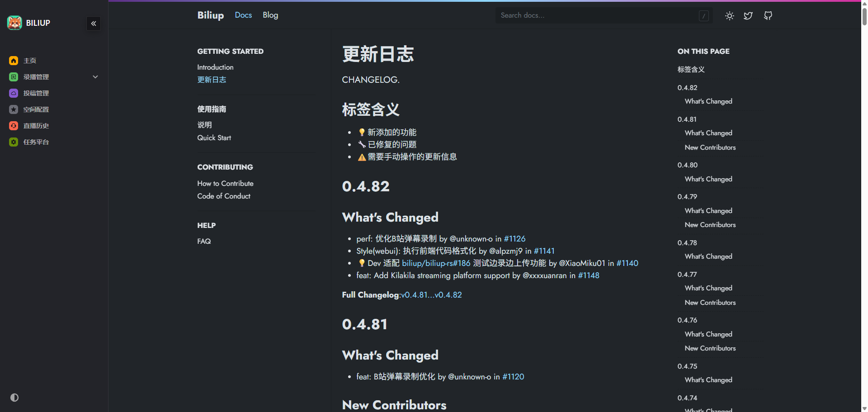Screen dimensions: 868x412
Task: Jump to What's Changed under 0.4.82 outline
Action: (708, 101)
